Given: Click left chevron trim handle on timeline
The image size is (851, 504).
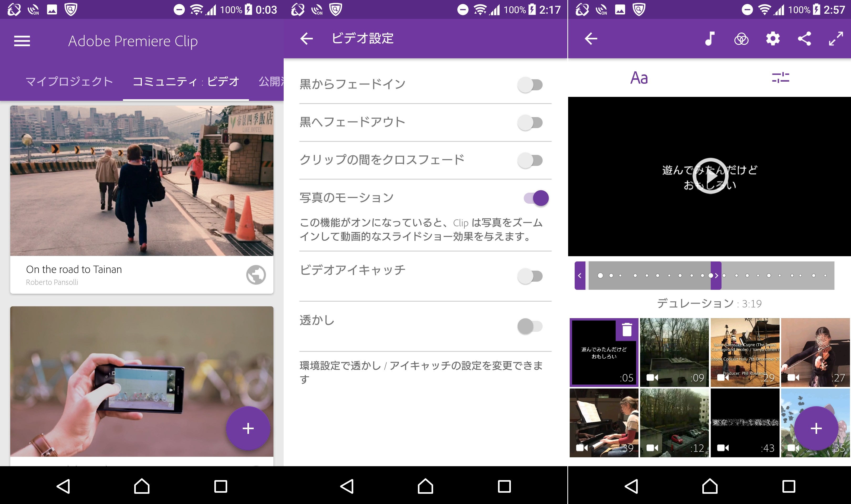Looking at the screenshot, I should pos(580,275).
